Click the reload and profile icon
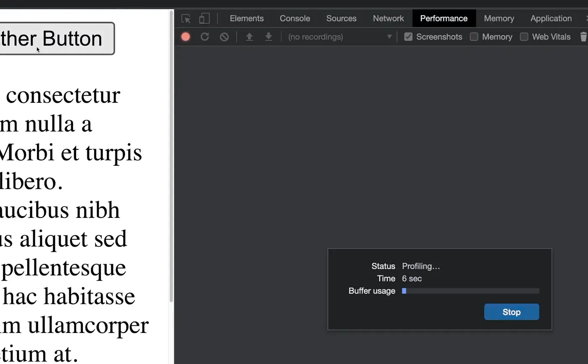588x364 pixels. 205,37
